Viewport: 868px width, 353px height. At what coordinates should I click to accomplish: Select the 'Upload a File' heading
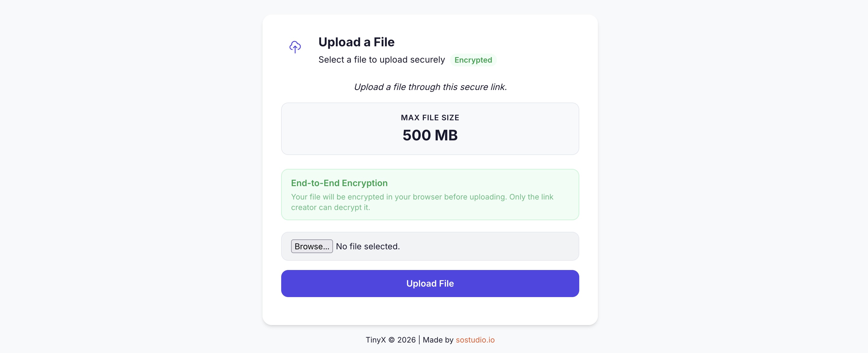click(x=356, y=42)
